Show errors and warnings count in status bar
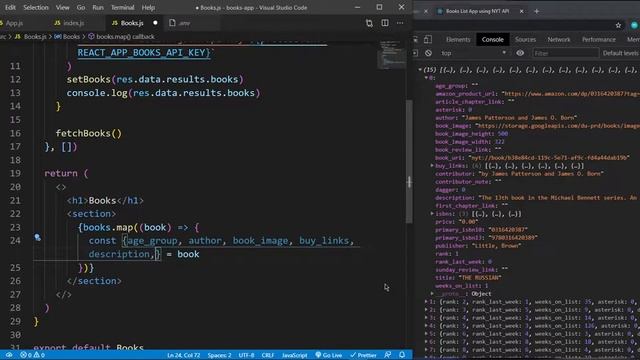The image size is (640, 360). [x=33, y=355]
